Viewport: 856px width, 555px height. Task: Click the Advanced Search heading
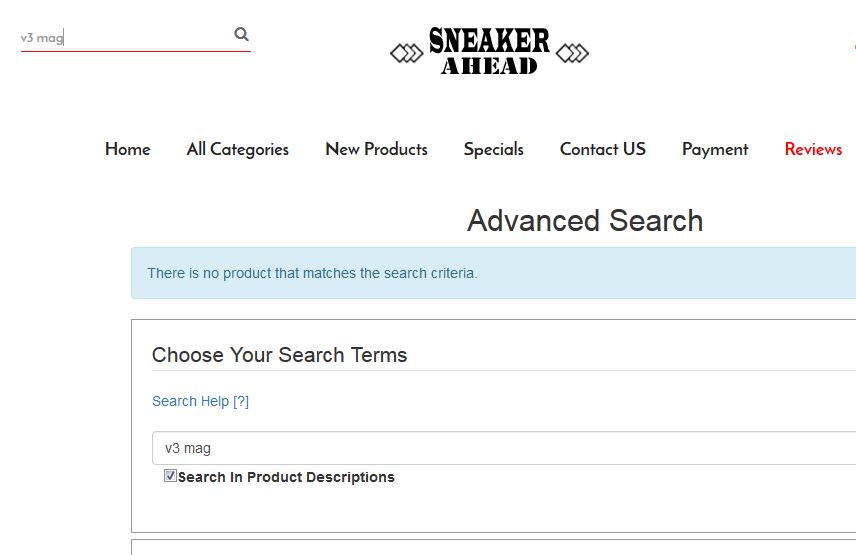pos(585,220)
